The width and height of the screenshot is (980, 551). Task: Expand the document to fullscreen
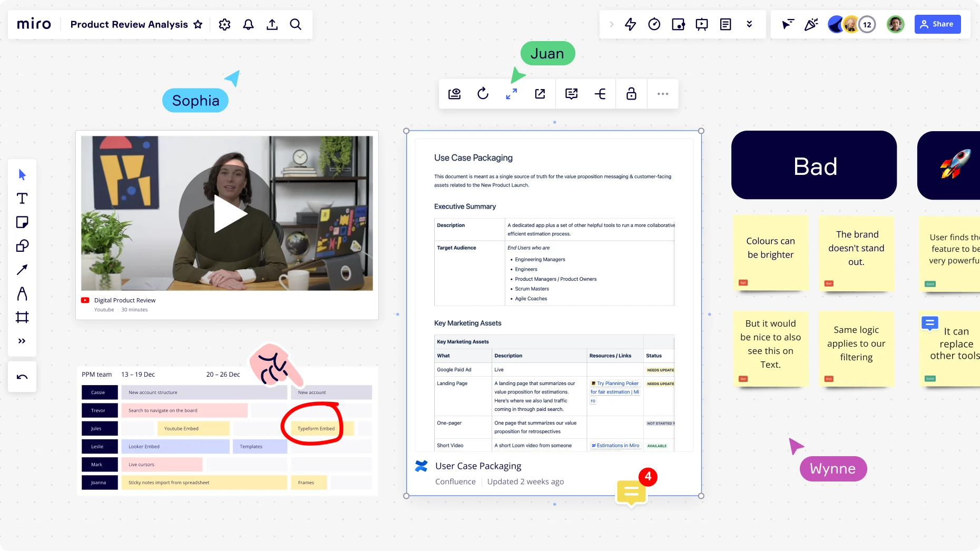coord(511,94)
